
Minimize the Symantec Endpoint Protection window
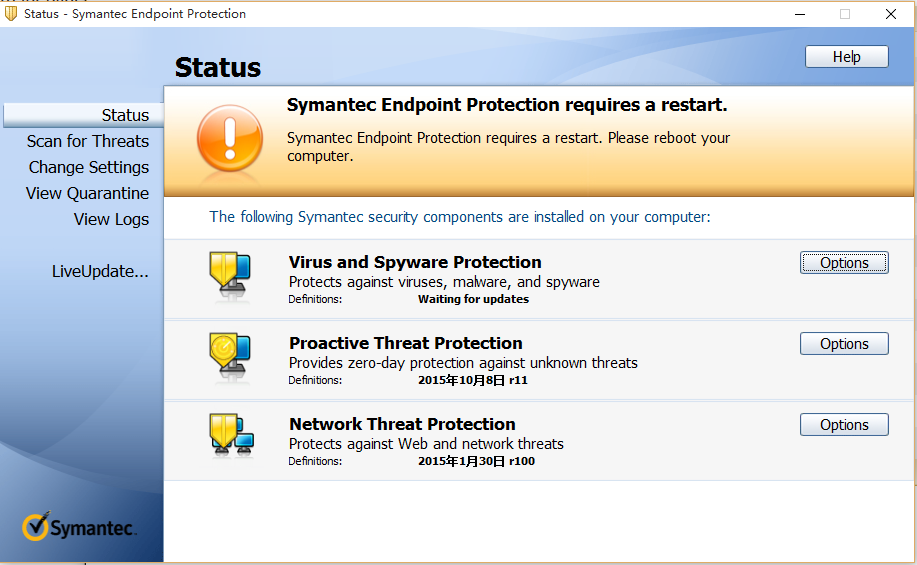[799, 14]
